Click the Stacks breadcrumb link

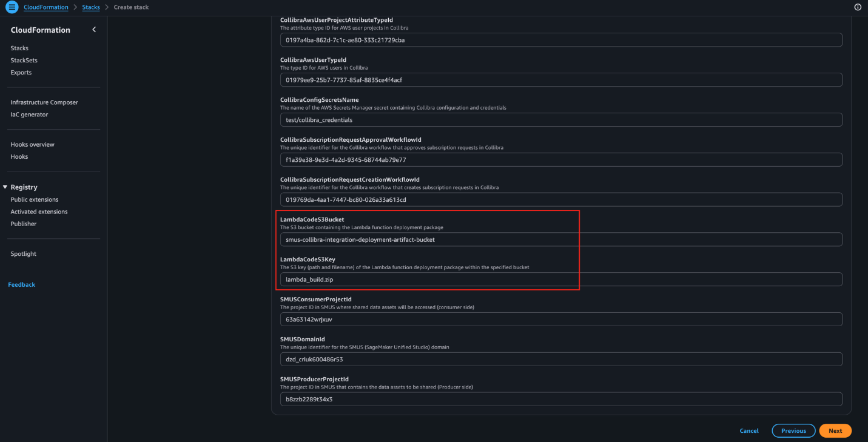91,7
